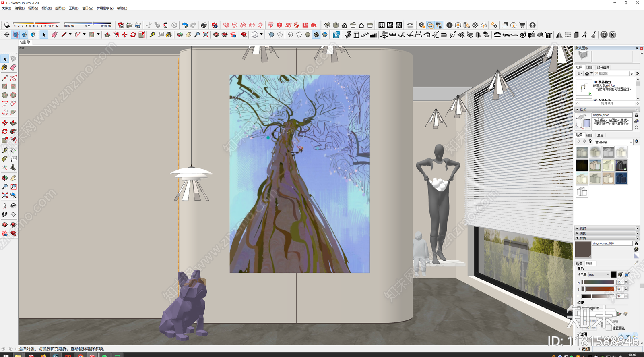Open the components navigation home dropdown arrow
This screenshot has width=644, height=357.
[591, 73]
